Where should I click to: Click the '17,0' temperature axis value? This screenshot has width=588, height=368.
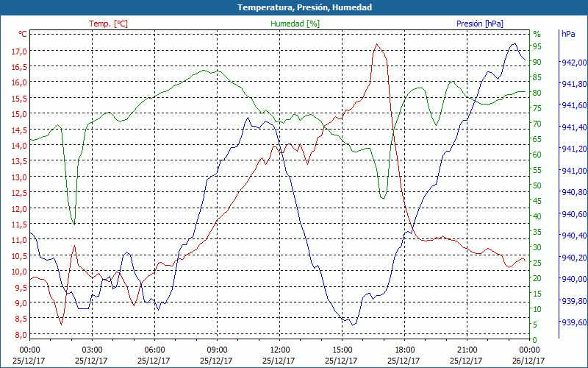click(20, 51)
